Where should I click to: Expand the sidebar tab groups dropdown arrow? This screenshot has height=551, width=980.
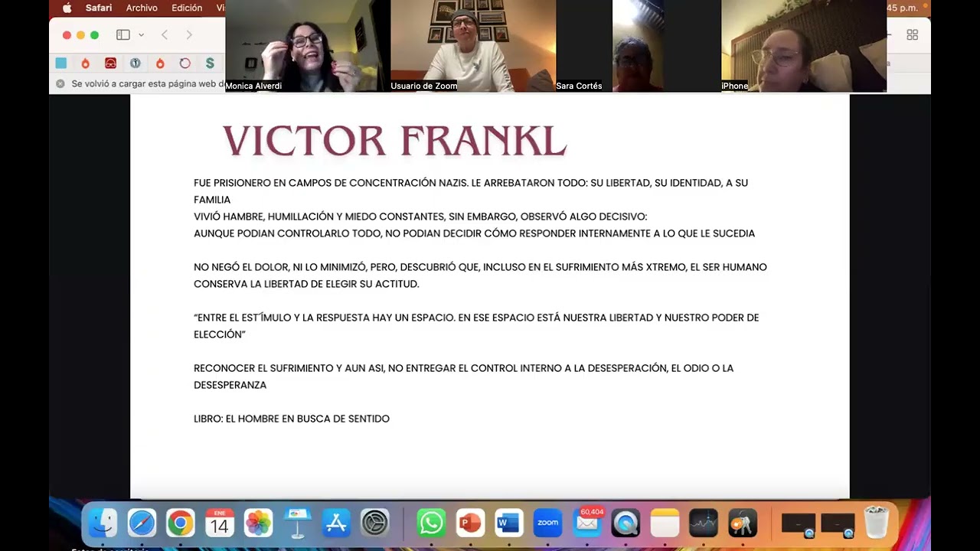point(141,34)
